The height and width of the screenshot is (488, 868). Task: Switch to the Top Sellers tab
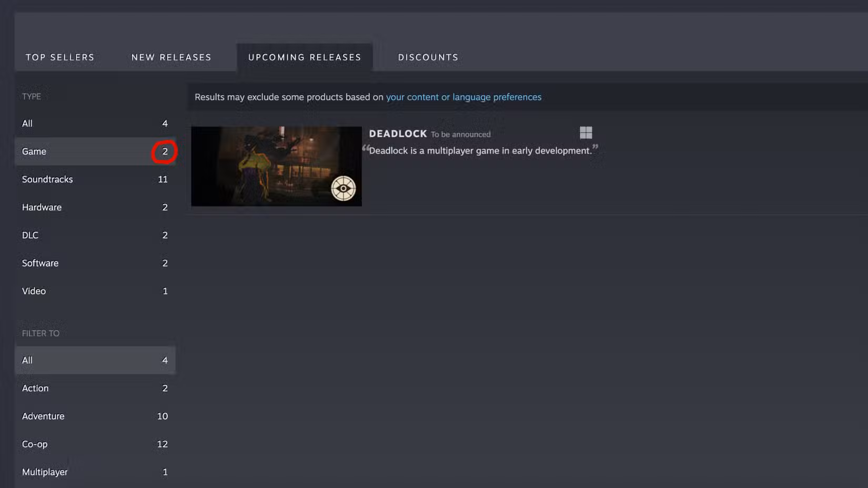pyautogui.click(x=59, y=57)
